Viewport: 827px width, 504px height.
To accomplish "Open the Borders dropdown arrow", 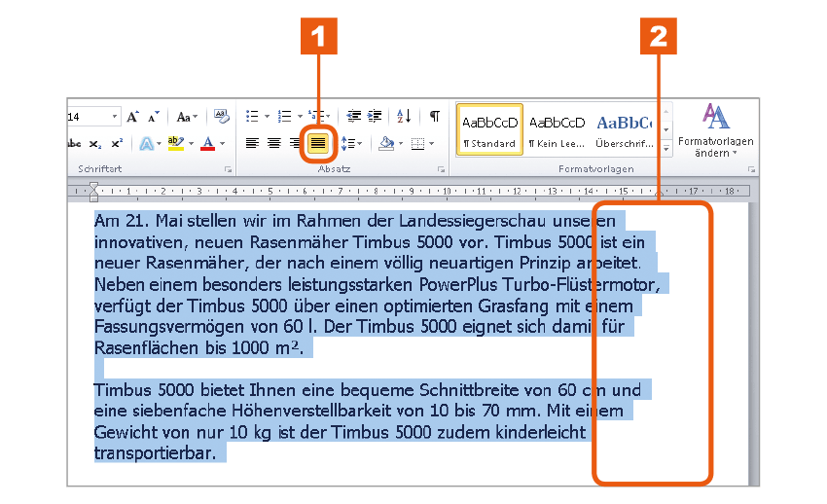I will [x=431, y=144].
